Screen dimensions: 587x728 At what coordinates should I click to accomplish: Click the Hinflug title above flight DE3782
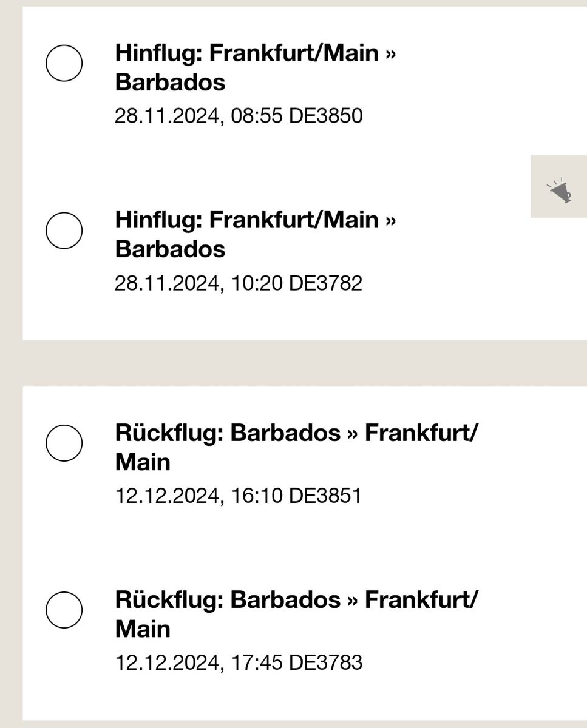pos(255,234)
